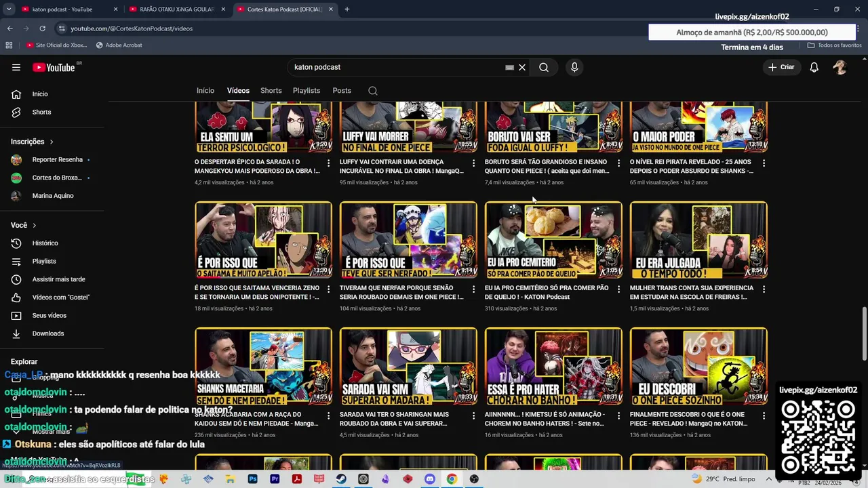Open the Chrome tab search dropdown
Screen dimensions: 868x488
(x=9, y=9)
